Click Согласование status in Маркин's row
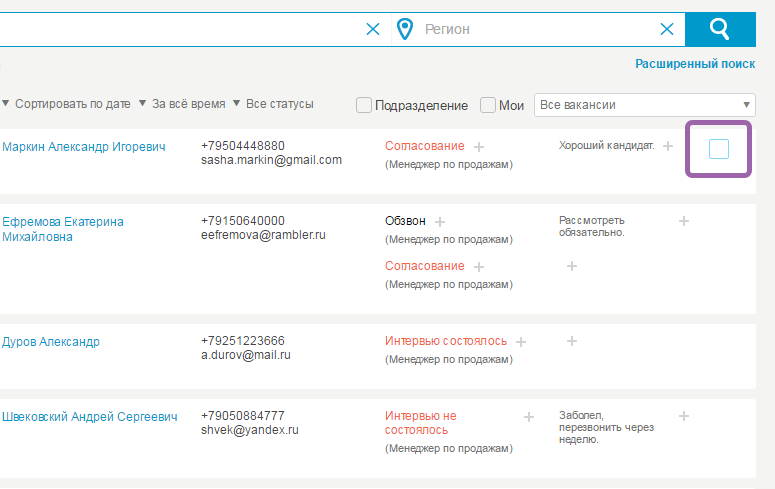The height and width of the screenshot is (489, 775). tap(425, 146)
